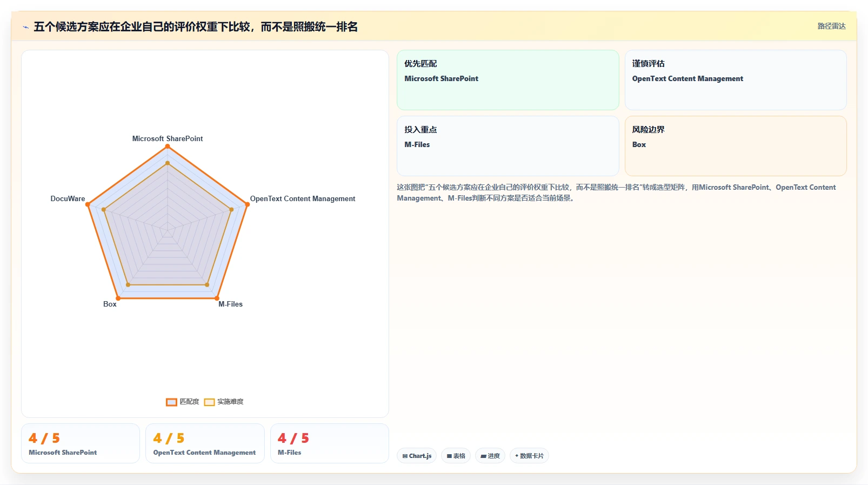Click the description paragraph starting 这张图把
The height and width of the screenshot is (485, 868).
[622, 192]
